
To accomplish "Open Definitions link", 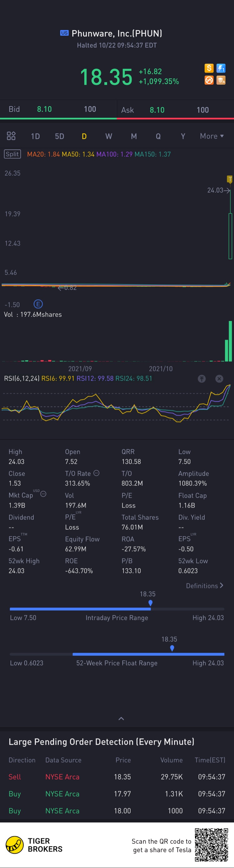I will point(205,586).
